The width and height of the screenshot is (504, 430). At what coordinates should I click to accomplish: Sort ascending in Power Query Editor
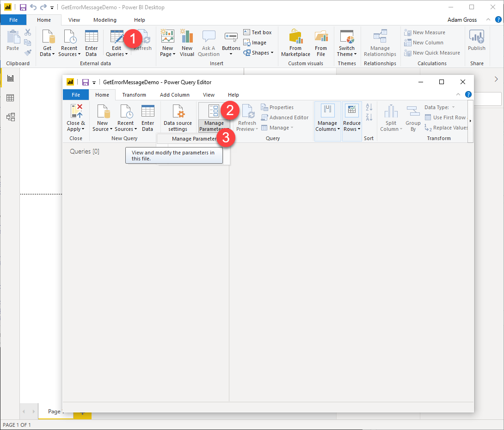point(369,107)
